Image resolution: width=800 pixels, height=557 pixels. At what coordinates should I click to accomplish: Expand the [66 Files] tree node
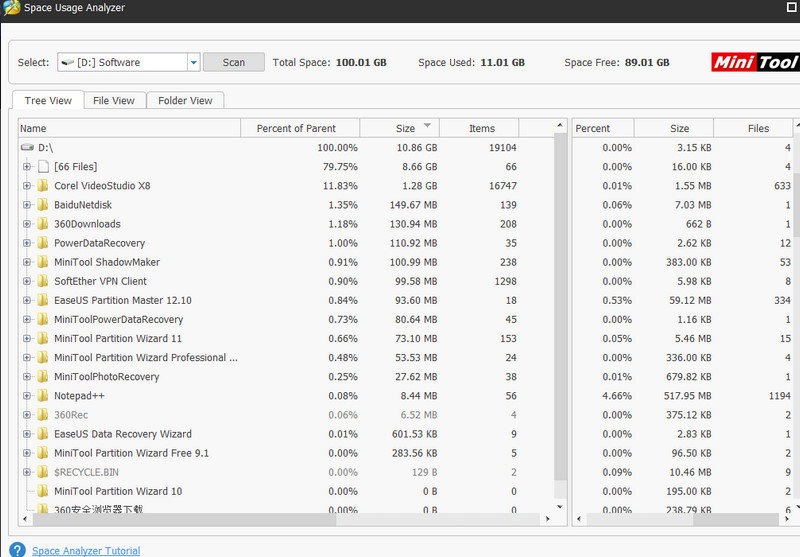(27, 166)
